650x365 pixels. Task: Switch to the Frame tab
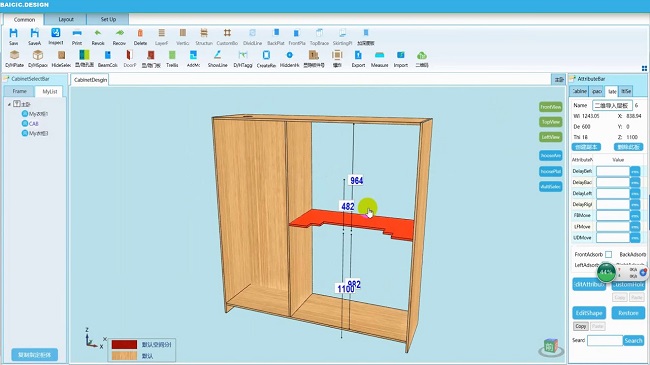click(x=19, y=91)
